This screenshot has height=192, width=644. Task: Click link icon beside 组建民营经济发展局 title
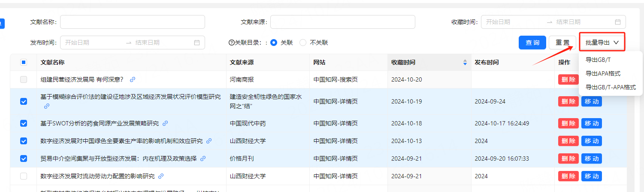133,79
